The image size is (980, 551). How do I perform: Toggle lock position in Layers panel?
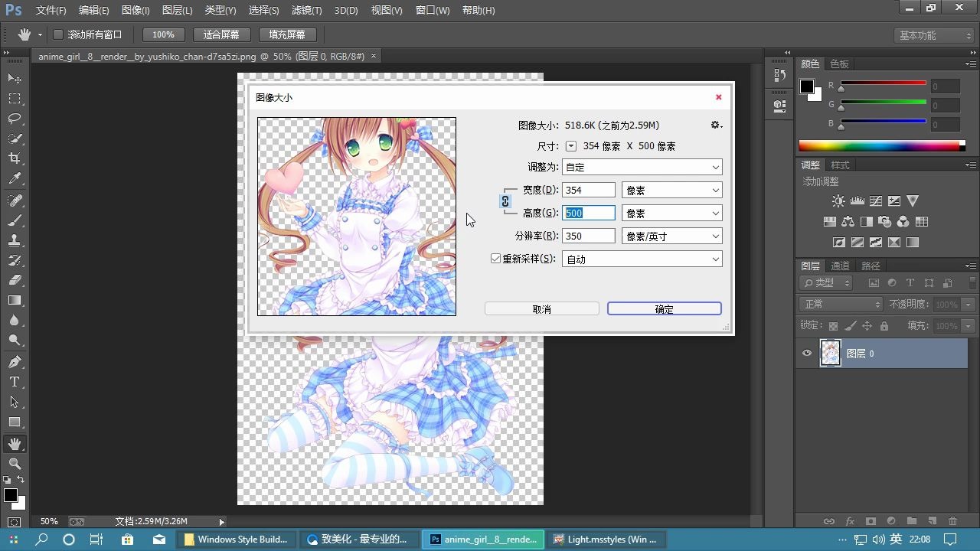coord(867,326)
